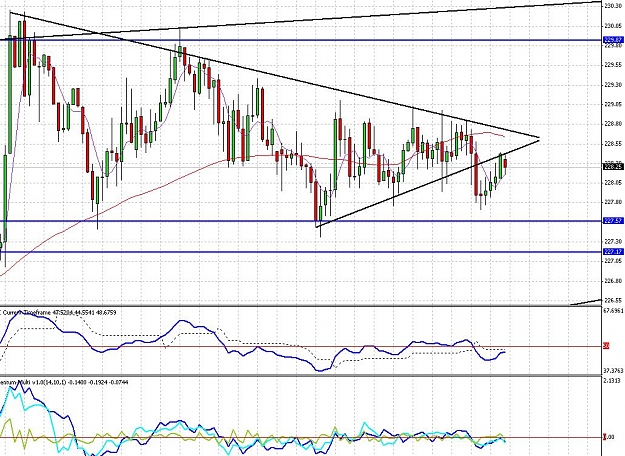Click the 37.3763 oscillator scale value
Image resolution: width=625 pixels, height=456 pixels.
(614, 371)
